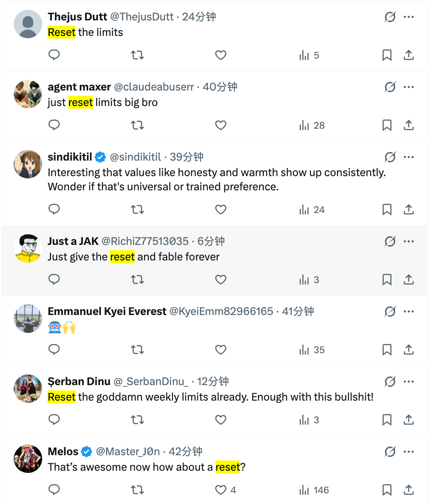This screenshot has width=438, height=504.
Task: Open the 39分钟 timestamp on sindikitil's tweet
Action: tap(187, 157)
